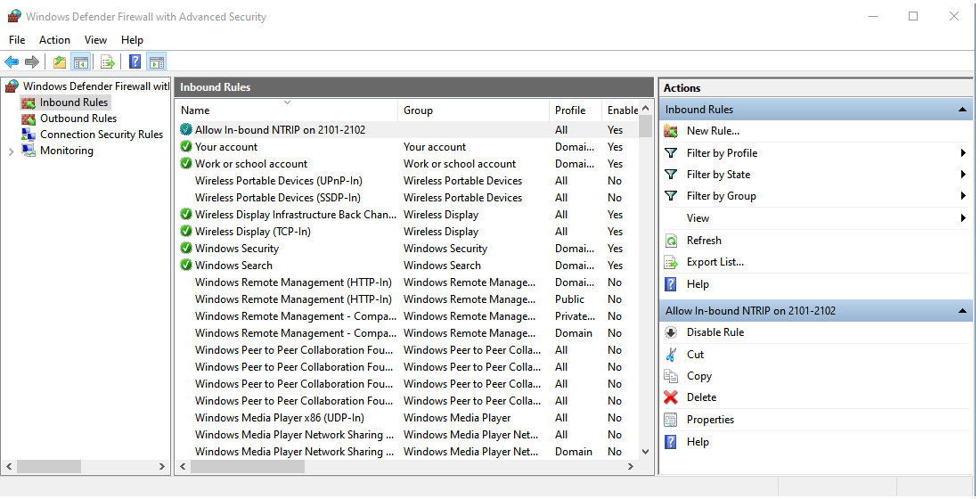This screenshot has width=980, height=499.
Task: Select Wireless Portable Devices (SSDP-In) rule
Action: tap(277, 198)
